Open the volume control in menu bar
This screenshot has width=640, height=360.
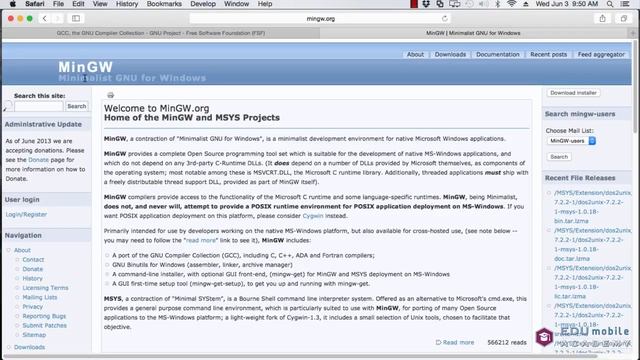coord(483,4)
